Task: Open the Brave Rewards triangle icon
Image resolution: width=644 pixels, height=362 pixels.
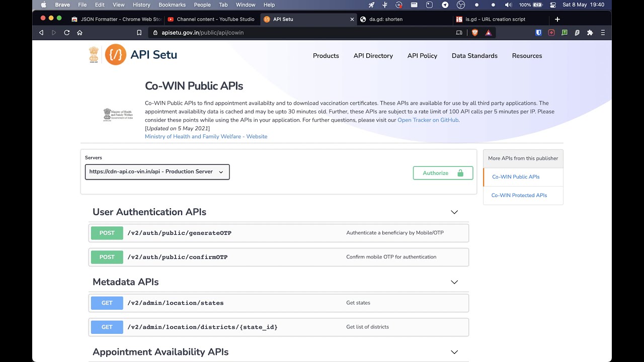Action: point(488,33)
